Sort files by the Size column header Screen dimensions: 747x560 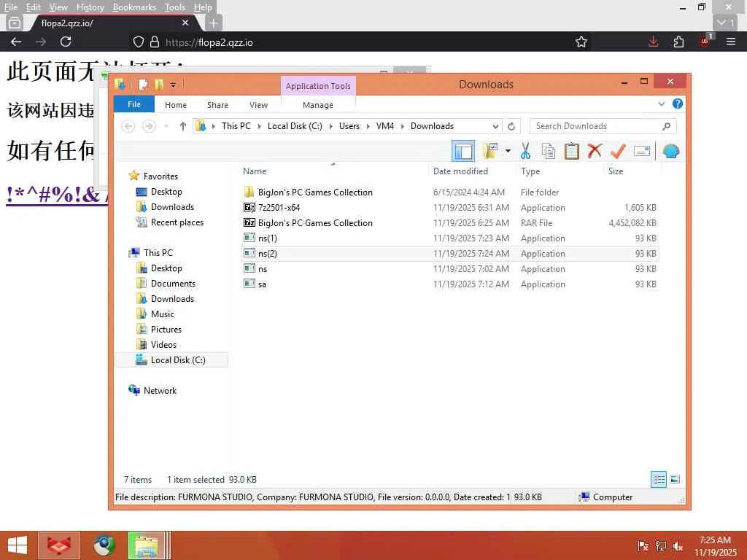pyautogui.click(x=632, y=171)
